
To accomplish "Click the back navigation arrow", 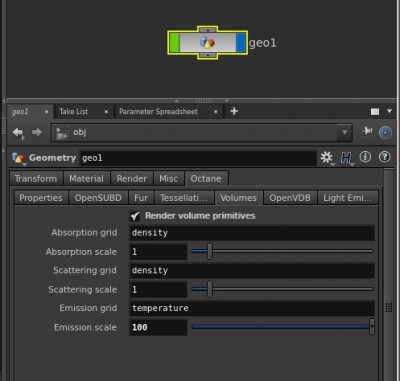I will 18,133.
